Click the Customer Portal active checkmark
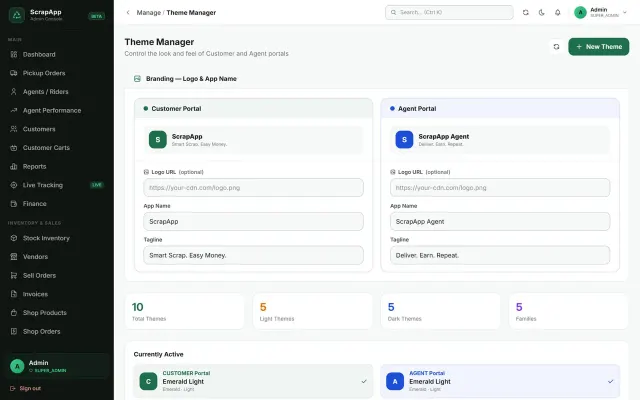The image size is (640, 400). pyautogui.click(x=364, y=382)
